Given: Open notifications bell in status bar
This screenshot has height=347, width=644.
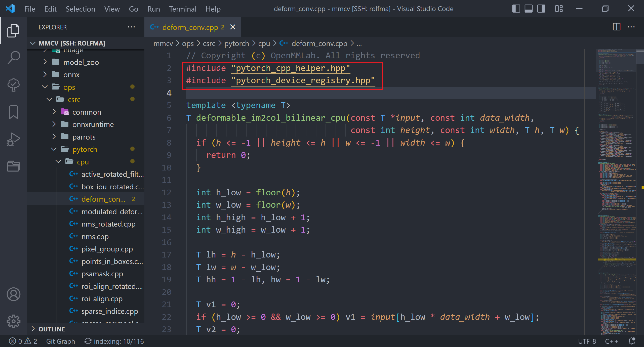Looking at the screenshot, I should pyautogui.click(x=632, y=341).
